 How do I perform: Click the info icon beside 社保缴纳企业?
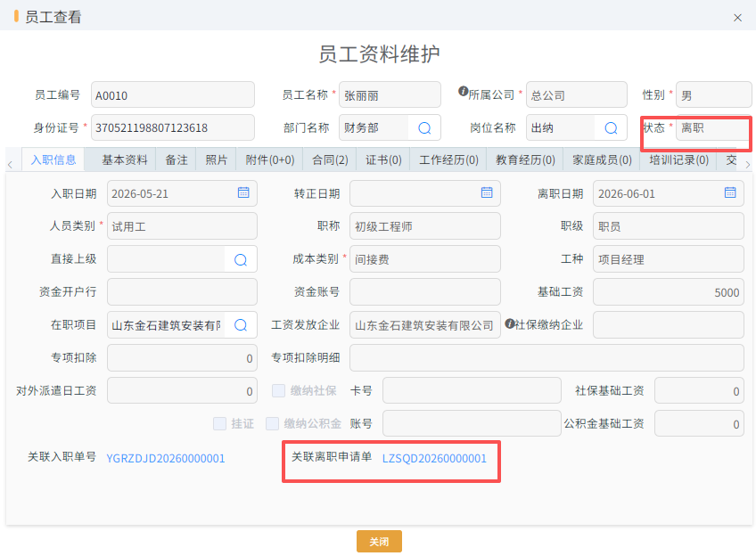point(510,323)
